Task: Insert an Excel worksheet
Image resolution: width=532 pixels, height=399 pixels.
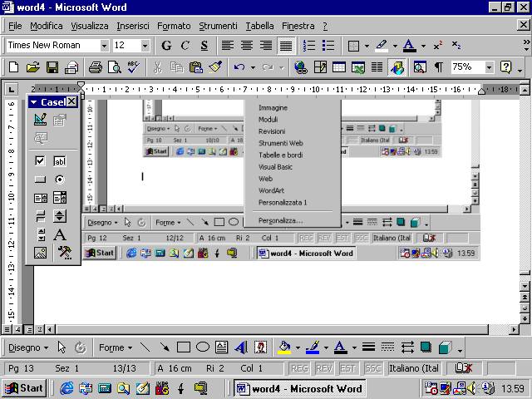Action: point(358,67)
